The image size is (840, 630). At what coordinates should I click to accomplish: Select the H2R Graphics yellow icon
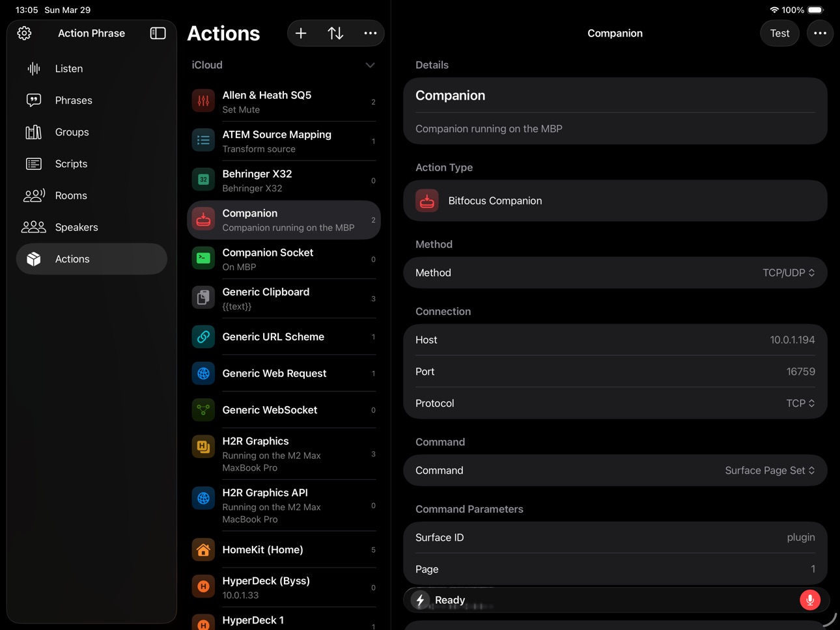coord(203,446)
